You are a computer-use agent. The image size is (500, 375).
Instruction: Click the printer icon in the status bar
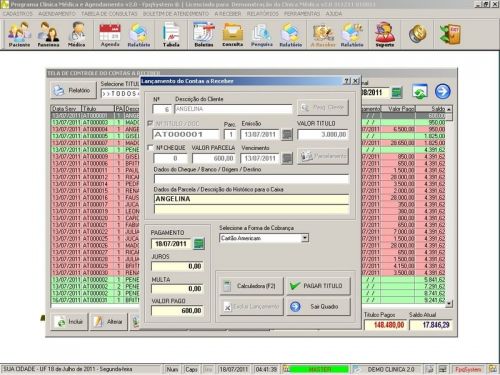430,369
